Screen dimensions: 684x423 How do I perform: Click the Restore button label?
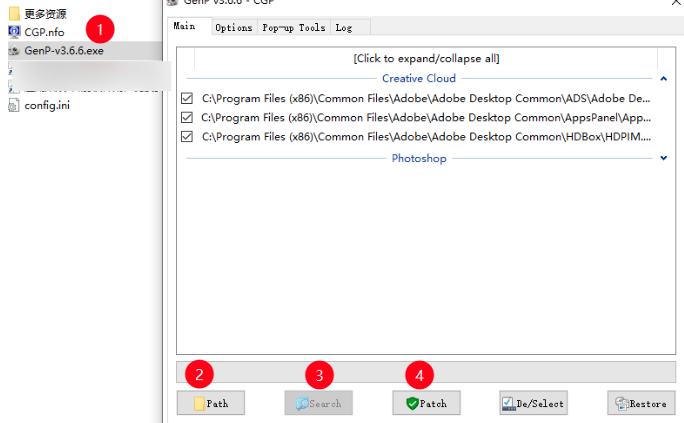click(x=648, y=404)
